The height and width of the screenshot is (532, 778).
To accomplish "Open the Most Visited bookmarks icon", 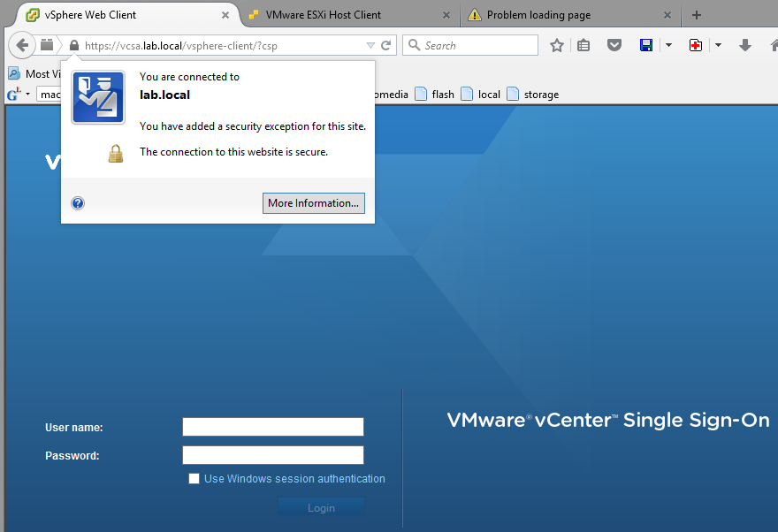I will pyautogui.click(x=14, y=73).
